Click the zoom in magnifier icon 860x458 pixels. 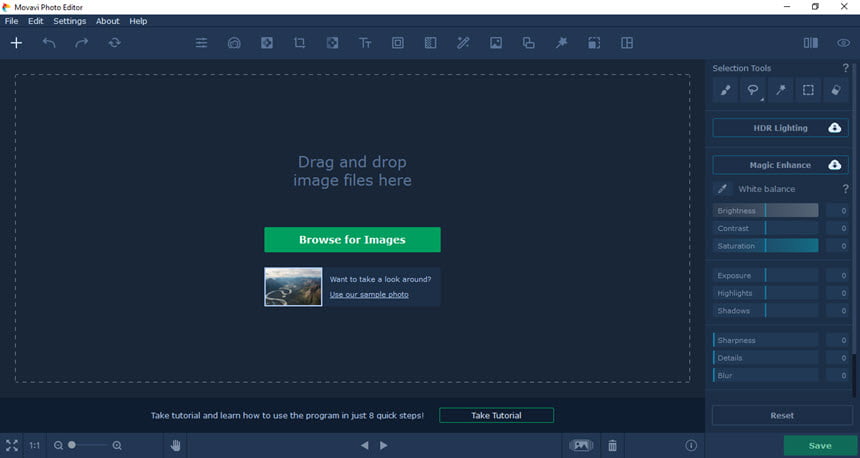pos(117,445)
